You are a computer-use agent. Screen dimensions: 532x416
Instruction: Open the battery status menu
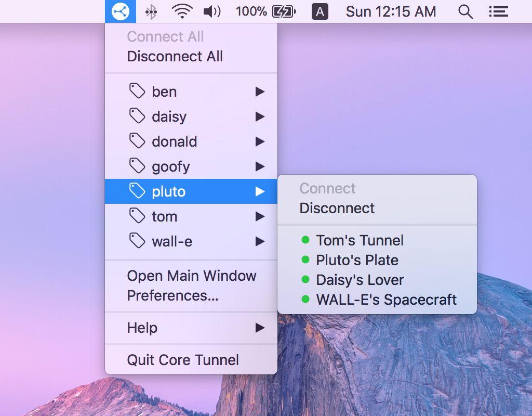[284, 12]
